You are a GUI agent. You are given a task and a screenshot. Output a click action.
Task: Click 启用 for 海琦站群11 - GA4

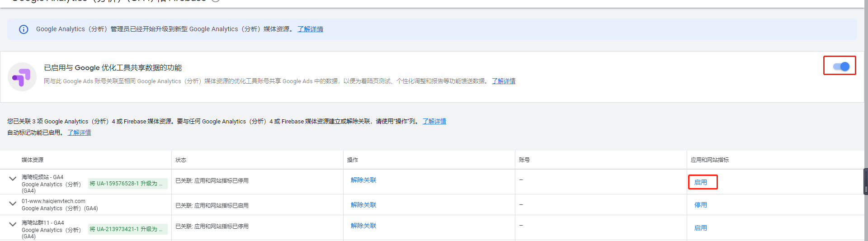click(701, 228)
